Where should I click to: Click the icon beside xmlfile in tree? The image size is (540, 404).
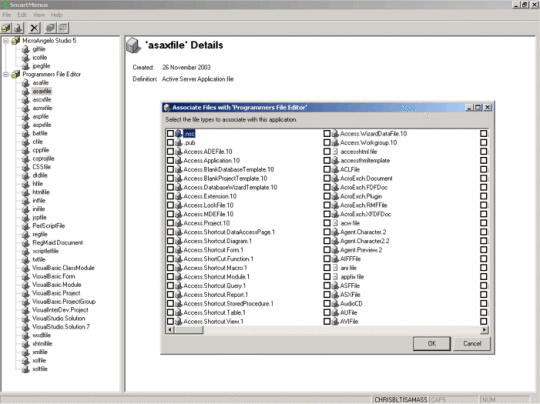click(25, 352)
